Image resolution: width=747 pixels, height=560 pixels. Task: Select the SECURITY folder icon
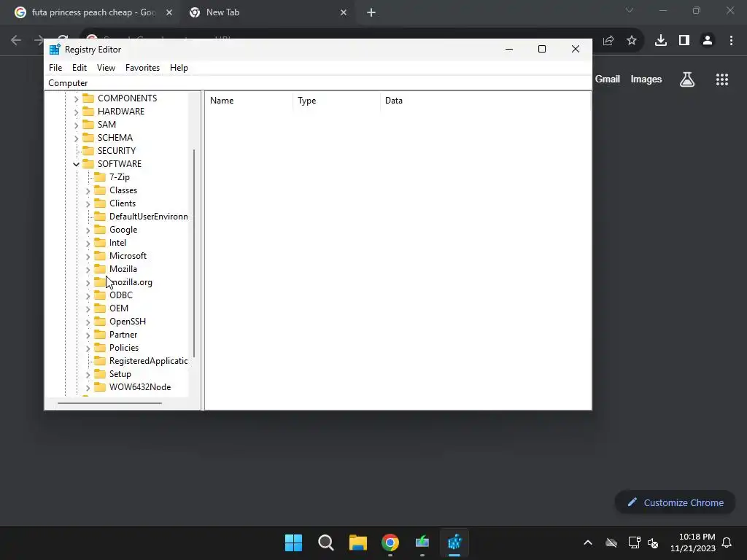(88, 150)
